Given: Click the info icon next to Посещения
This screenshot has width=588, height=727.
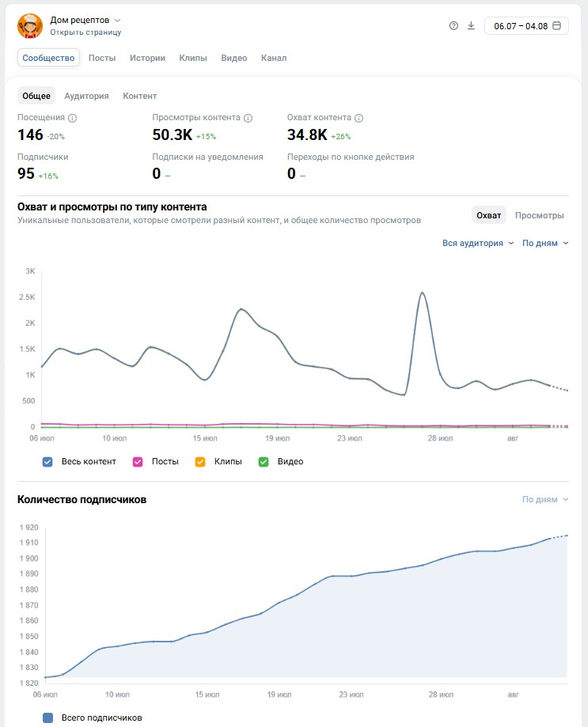Looking at the screenshot, I should [72, 118].
